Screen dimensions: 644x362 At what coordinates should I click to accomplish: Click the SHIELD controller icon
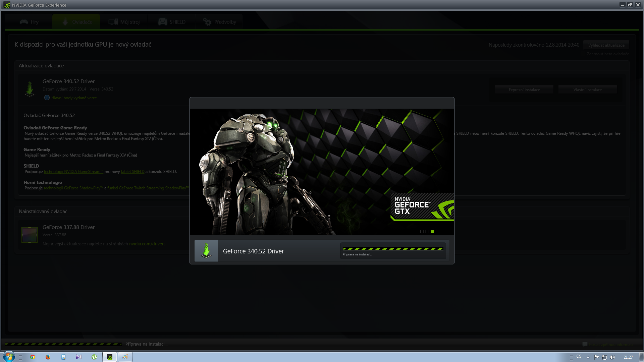click(x=163, y=22)
